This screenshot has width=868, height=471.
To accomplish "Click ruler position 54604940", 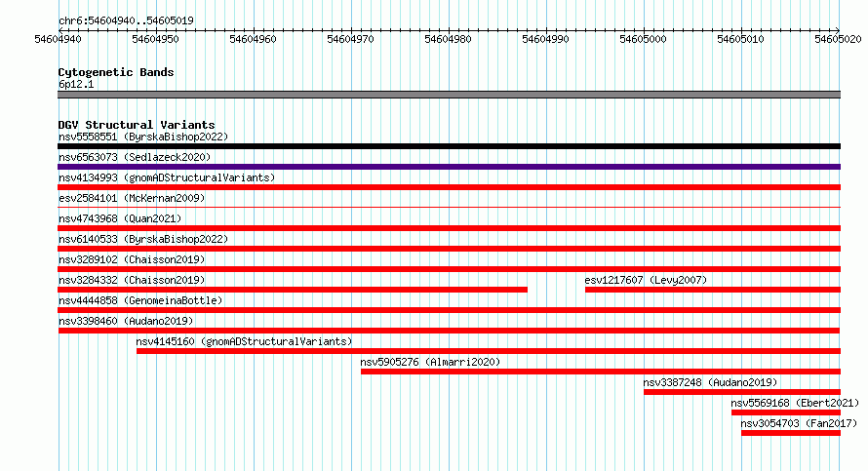I will [59, 39].
